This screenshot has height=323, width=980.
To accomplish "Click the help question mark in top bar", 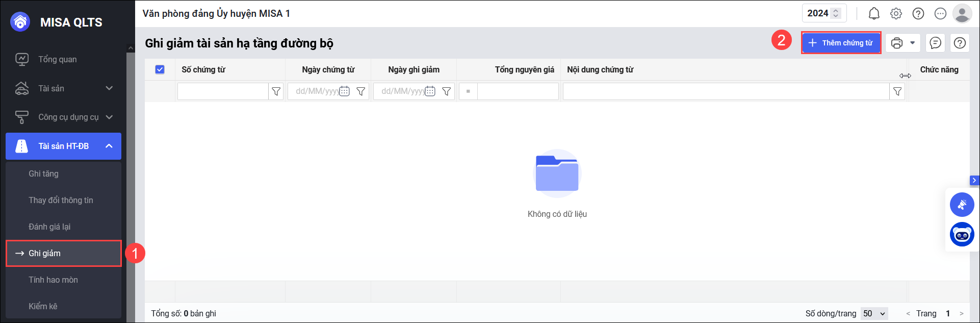I will [918, 14].
